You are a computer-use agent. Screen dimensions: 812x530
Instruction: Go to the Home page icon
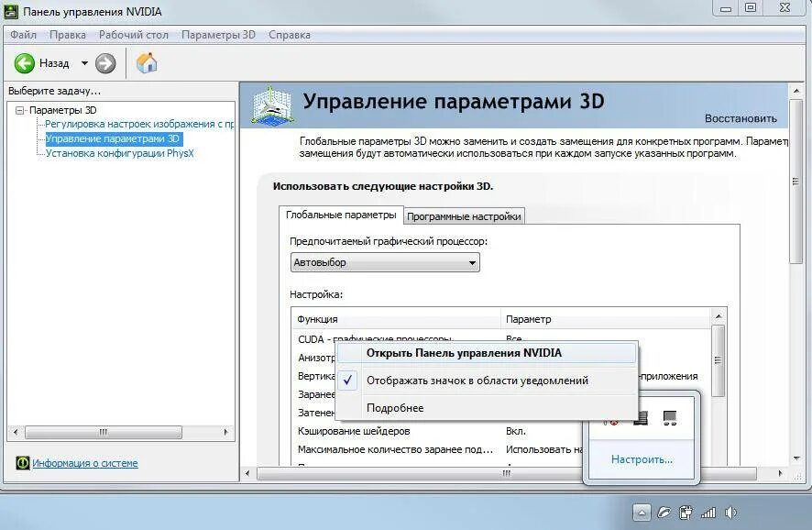147,63
